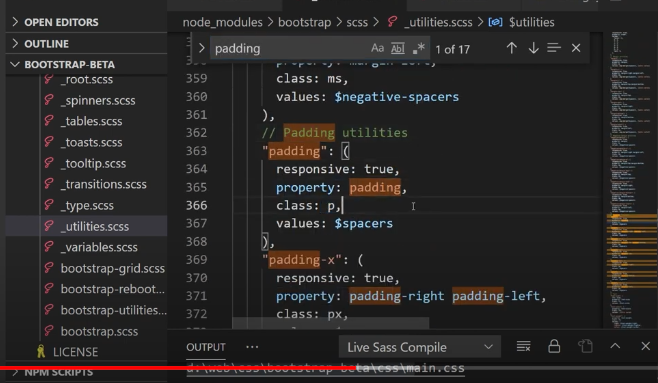Click line number 362 in gutter
This screenshot has width=658, height=383.
196,133
